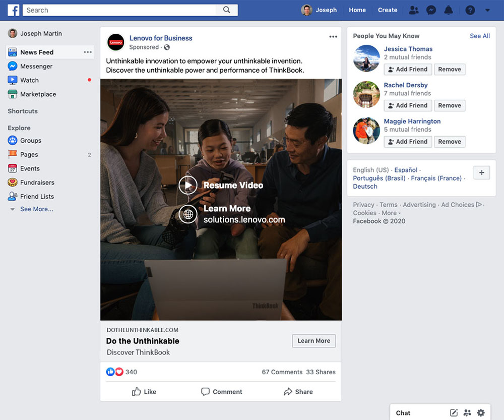Viewport: 504px width, 420px height.
Task: Remove Rachel Dersby suggestion
Action: tap(450, 105)
